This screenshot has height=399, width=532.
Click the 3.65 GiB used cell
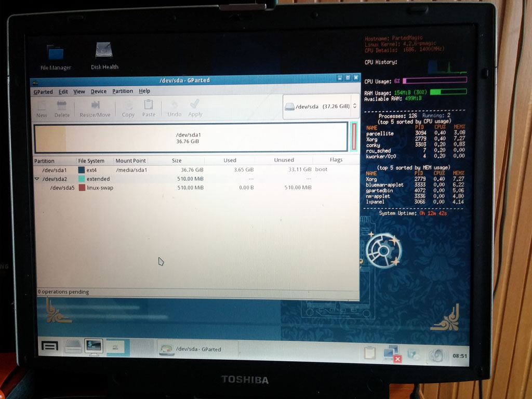point(244,169)
